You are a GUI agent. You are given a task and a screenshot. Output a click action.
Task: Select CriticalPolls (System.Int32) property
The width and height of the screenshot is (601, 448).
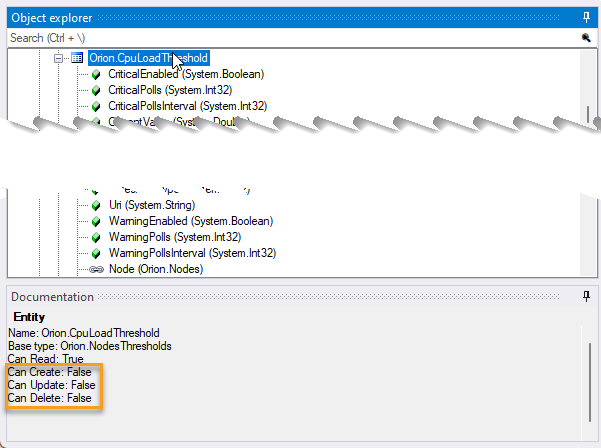pos(170,90)
